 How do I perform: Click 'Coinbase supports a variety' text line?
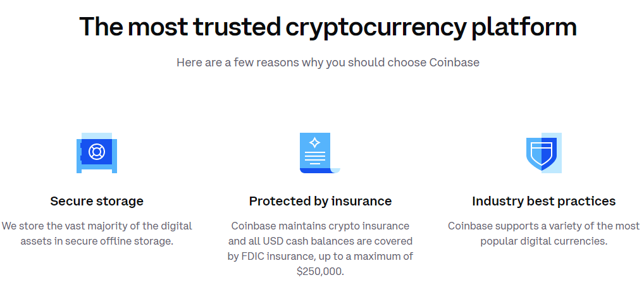click(x=544, y=226)
